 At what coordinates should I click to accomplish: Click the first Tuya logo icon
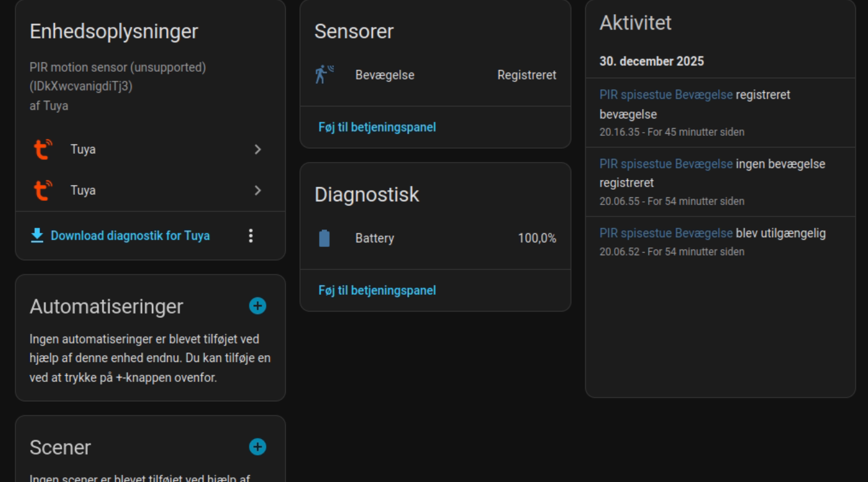43,149
